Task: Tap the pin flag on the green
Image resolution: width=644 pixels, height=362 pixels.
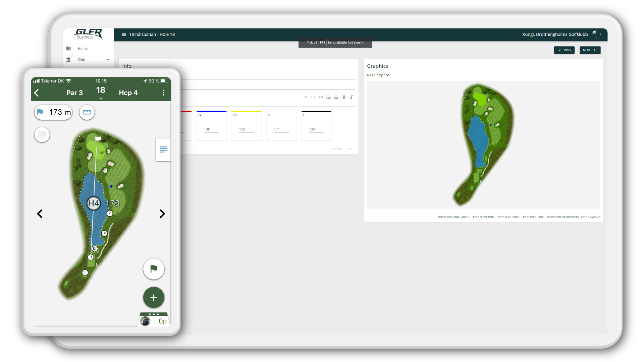Action: point(98,138)
